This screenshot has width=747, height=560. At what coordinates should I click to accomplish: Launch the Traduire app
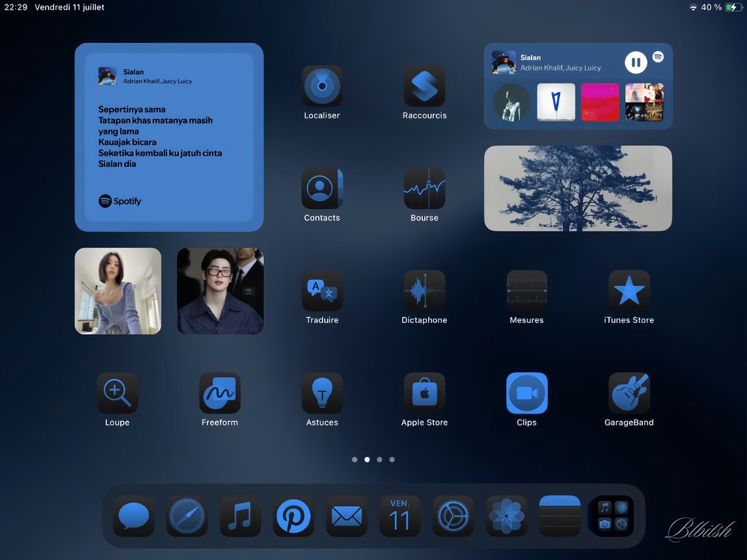pos(322,291)
